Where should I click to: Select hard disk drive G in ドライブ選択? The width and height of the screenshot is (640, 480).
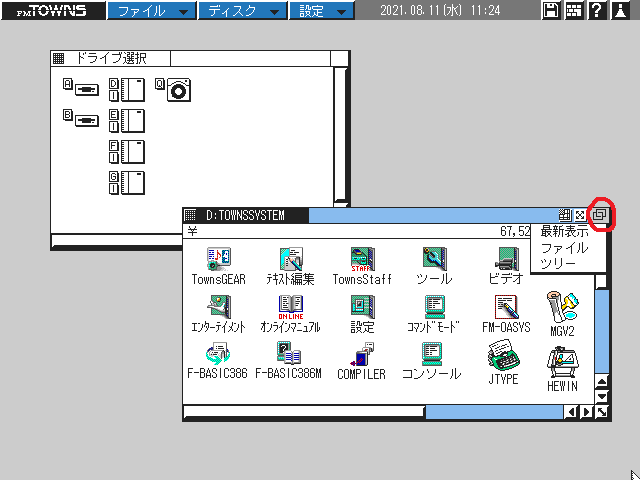pos(127,183)
